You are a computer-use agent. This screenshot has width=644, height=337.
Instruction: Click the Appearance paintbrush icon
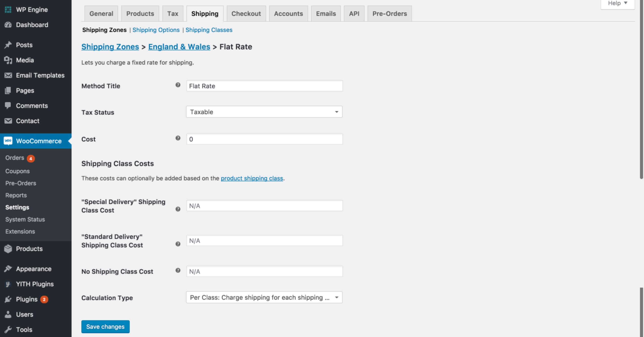click(x=8, y=269)
